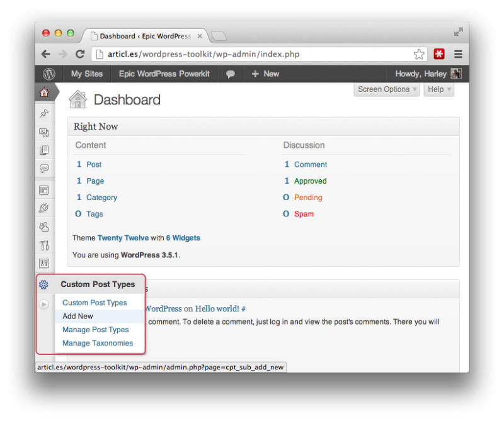
Task: Open the Chrome hamburger menu
Action: [459, 54]
